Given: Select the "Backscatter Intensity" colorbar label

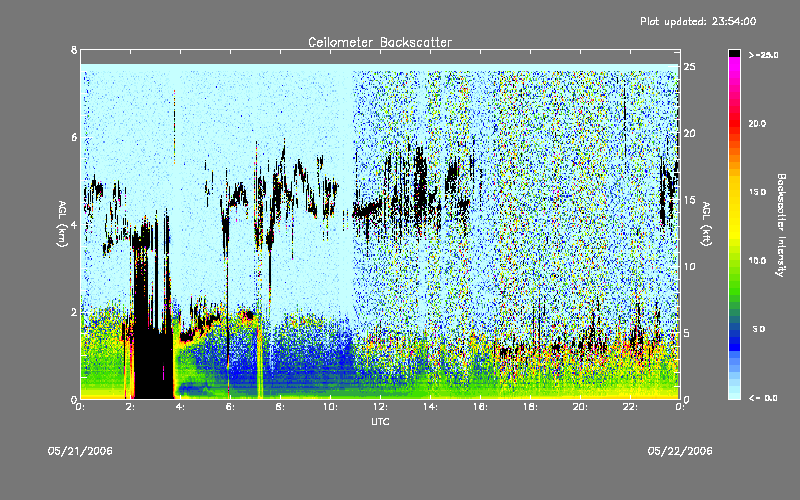Looking at the screenshot, I should pyautogui.click(x=781, y=225).
